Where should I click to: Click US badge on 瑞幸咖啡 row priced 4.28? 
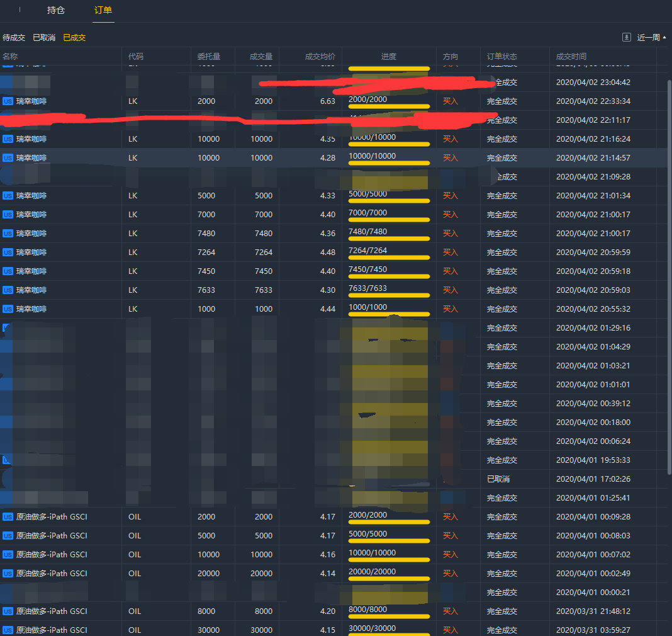coord(8,158)
